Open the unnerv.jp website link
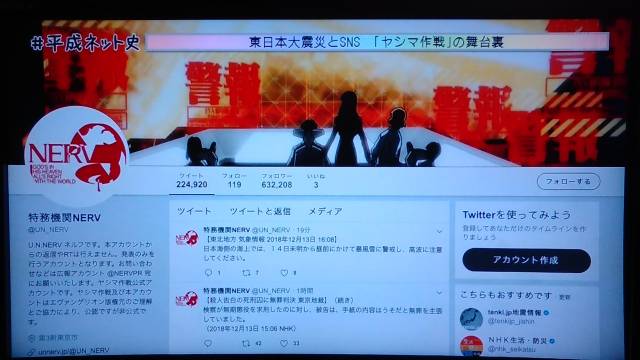 click(73, 351)
